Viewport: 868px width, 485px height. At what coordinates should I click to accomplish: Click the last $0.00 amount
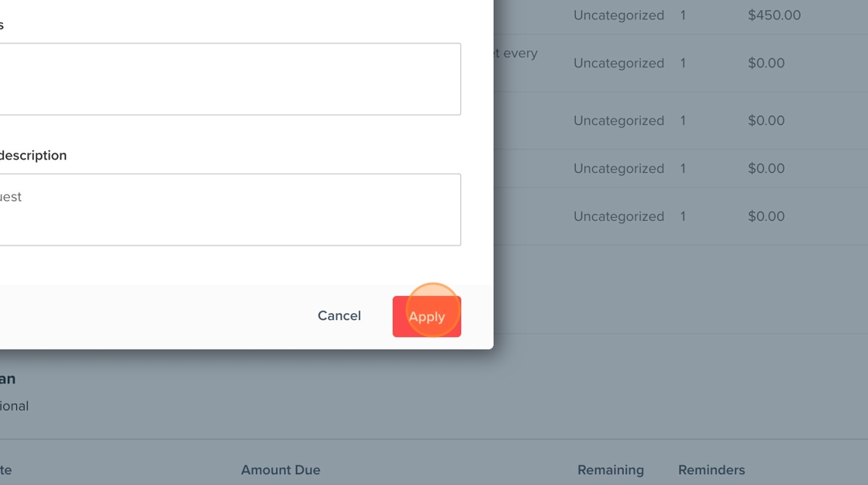click(766, 216)
